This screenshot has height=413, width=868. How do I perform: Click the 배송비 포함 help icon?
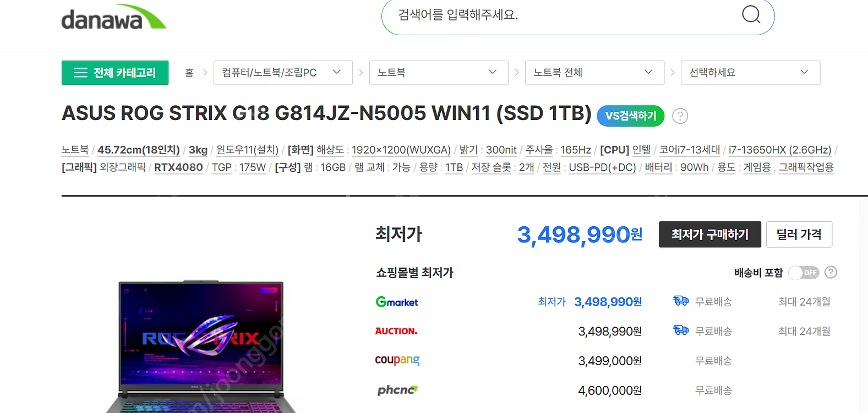pos(831,273)
